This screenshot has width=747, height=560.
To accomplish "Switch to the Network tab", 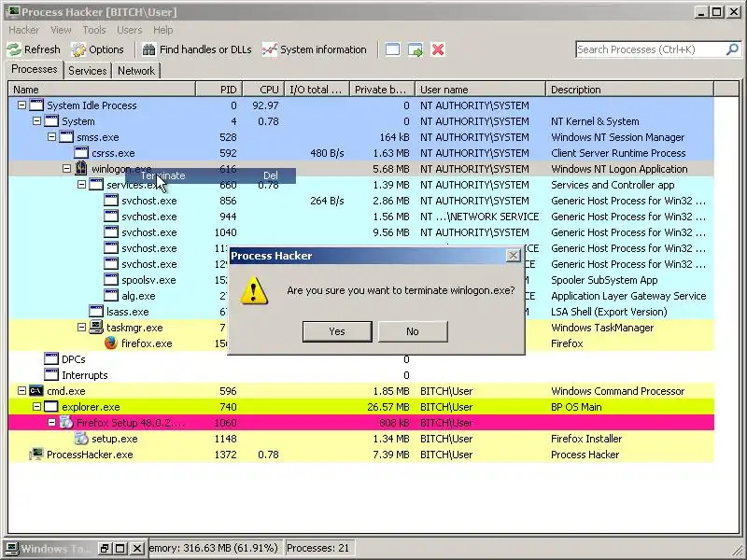I will pyautogui.click(x=136, y=71).
